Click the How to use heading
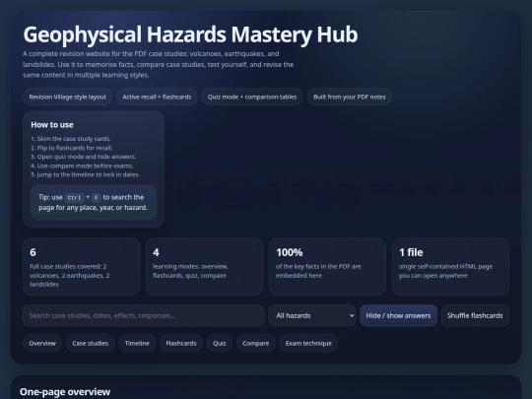Screen dimensions: 532x399 [x=52, y=125]
